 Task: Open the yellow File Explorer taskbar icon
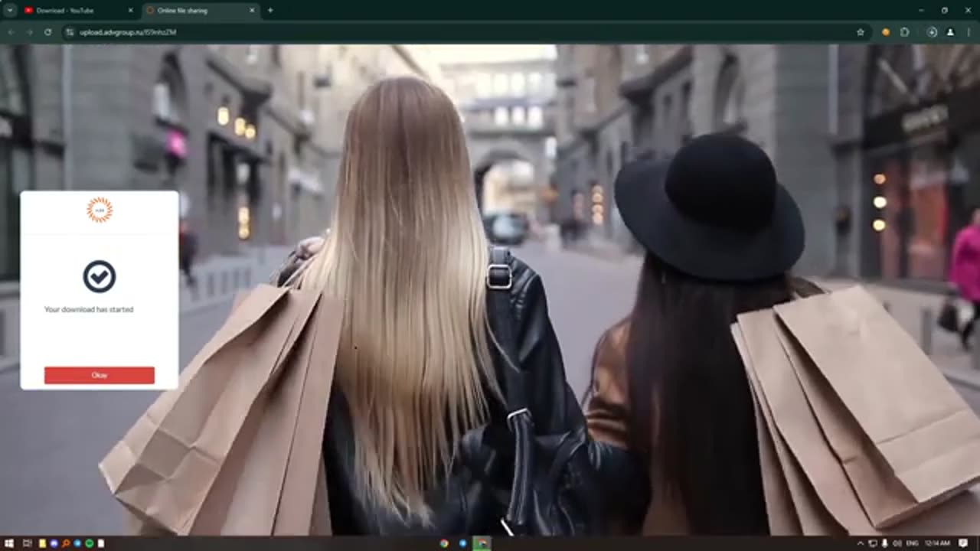tap(42, 543)
